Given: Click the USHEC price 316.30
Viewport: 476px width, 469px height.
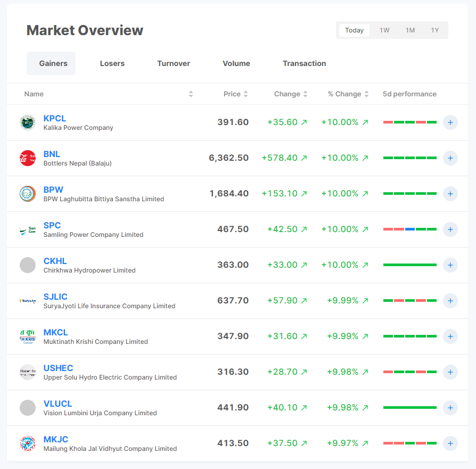Looking at the screenshot, I should (233, 372).
